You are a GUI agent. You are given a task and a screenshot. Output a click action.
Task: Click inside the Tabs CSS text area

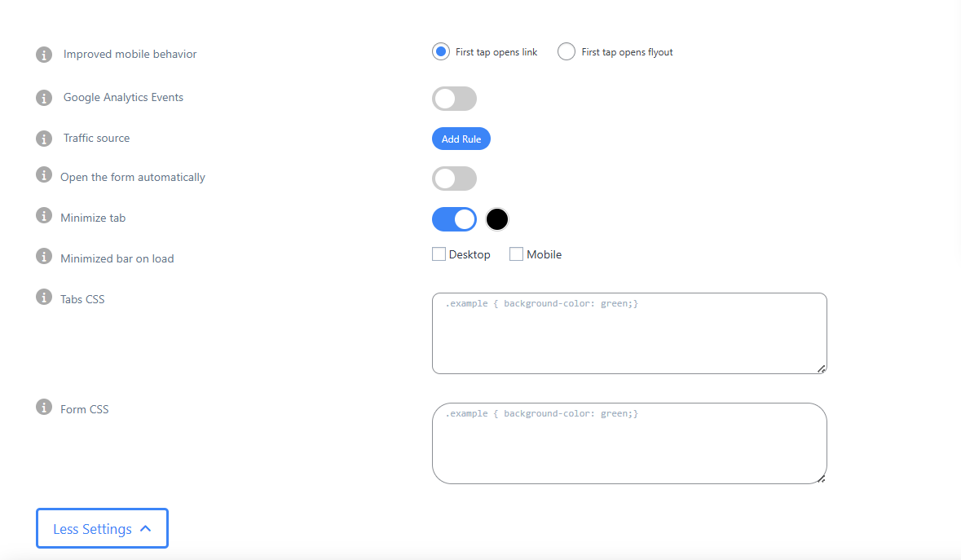629,333
